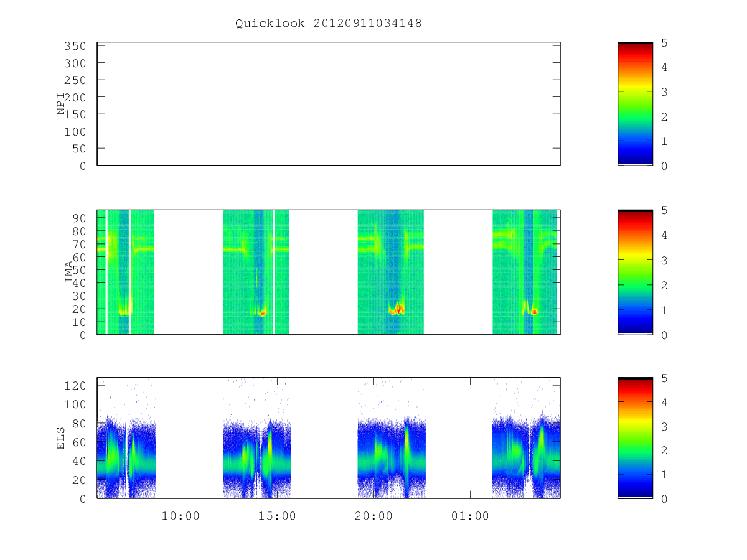
Task: Click the 30 tick on IMA axis
Action: click(78, 296)
